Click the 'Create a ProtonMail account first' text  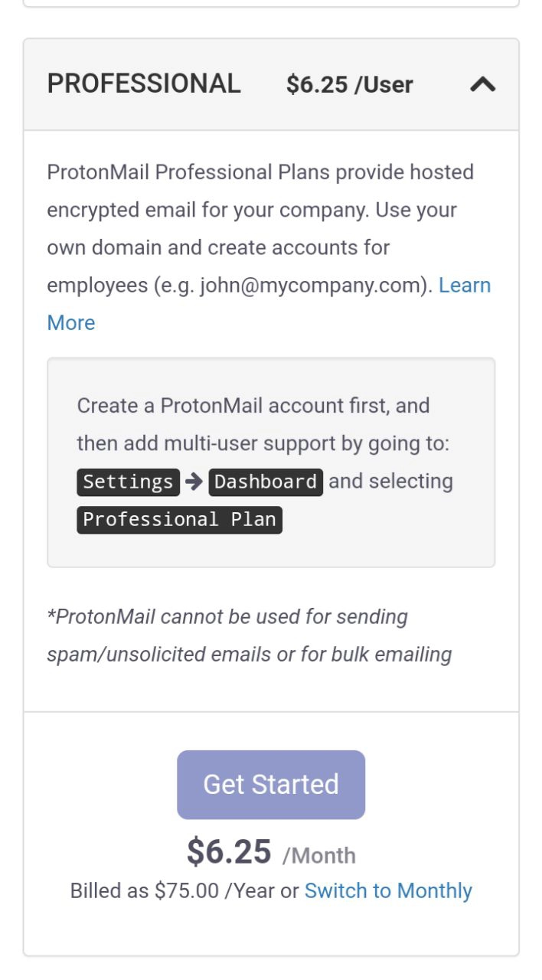(x=253, y=406)
